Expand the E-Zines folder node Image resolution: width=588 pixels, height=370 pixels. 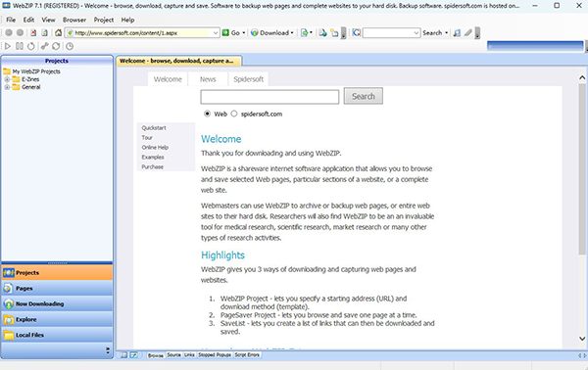(7, 79)
